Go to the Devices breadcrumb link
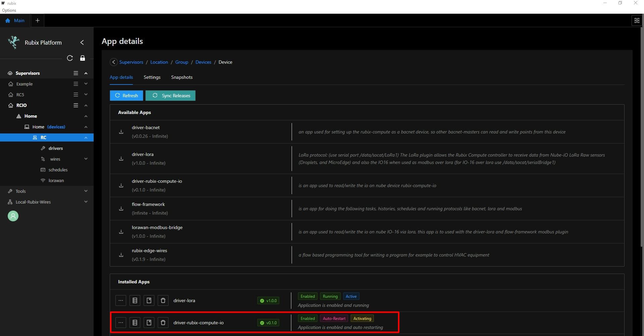Image resolution: width=644 pixels, height=336 pixels. pyautogui.click(x=203, y=62)
